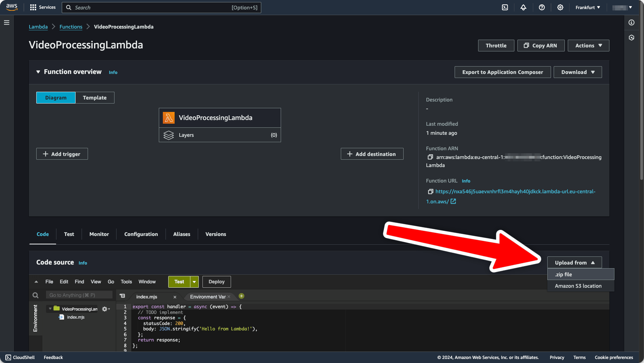The height and width of the screenshot is (363, 644).
Task: Click the Lambda function icon in diagram
Action: pos(169,118)
